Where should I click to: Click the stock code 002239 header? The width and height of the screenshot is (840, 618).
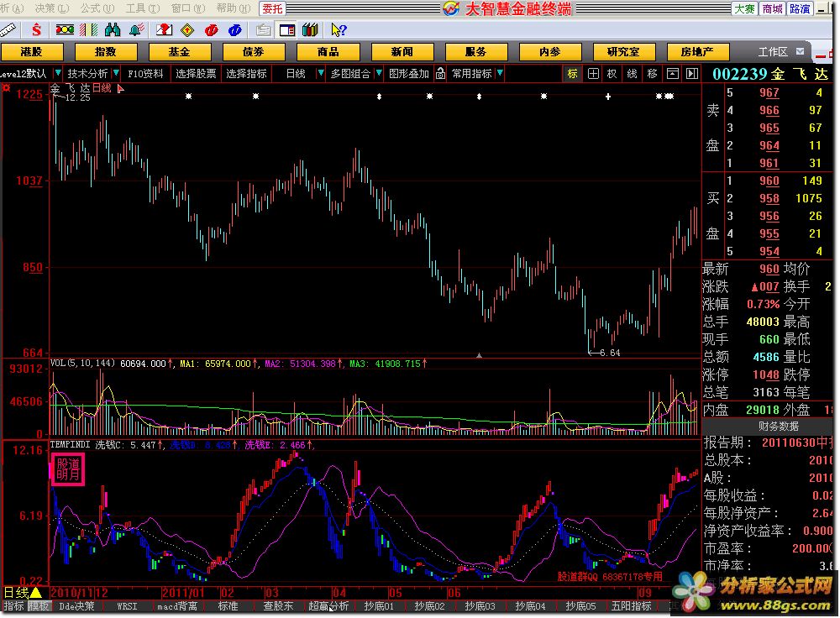738,74
